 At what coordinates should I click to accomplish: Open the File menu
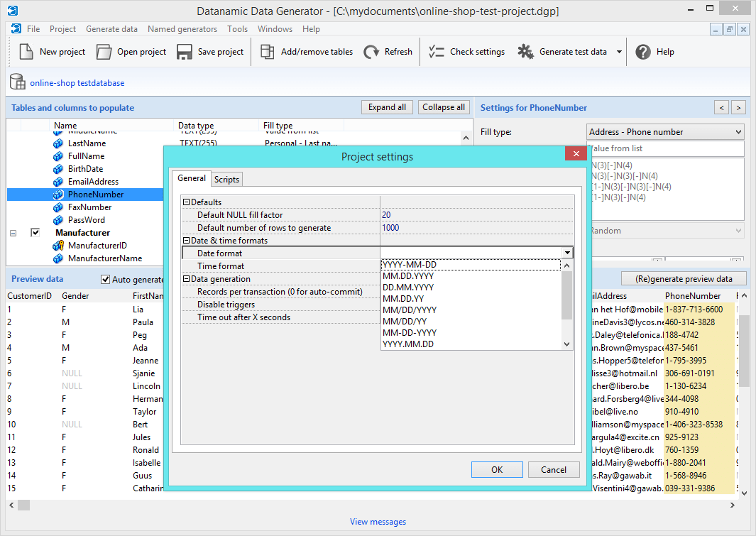pyautogui.click(x=33, y=29)
